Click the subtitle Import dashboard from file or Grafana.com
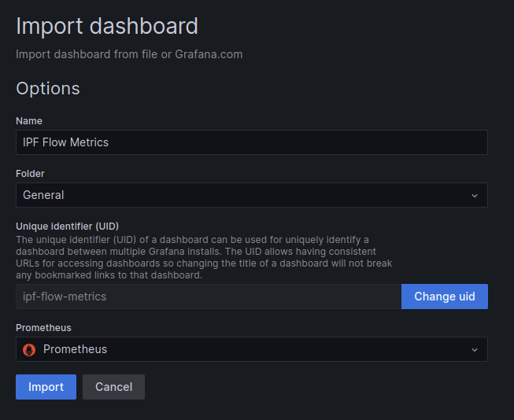Viewport: 514px width, 420px height. coord(129,54)
